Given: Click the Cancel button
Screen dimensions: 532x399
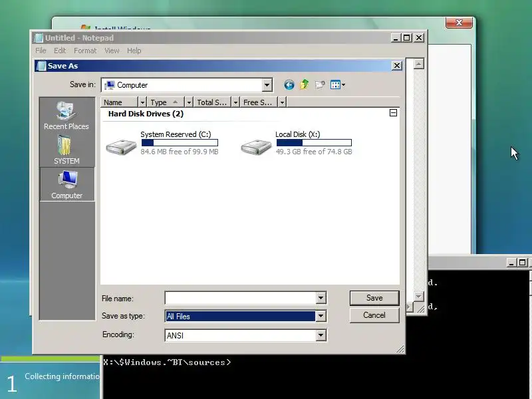Looking at the screenshot, I should pyautogui.click(x=374, y=315).
